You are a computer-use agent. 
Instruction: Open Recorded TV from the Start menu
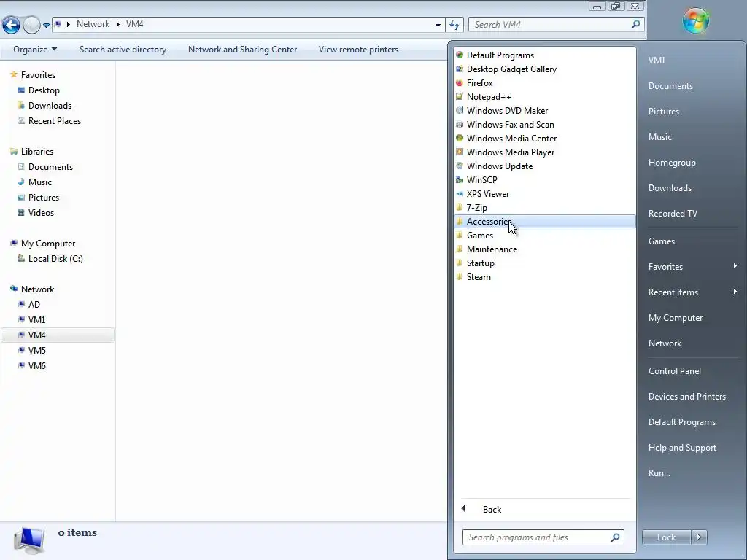click(672, 214)
